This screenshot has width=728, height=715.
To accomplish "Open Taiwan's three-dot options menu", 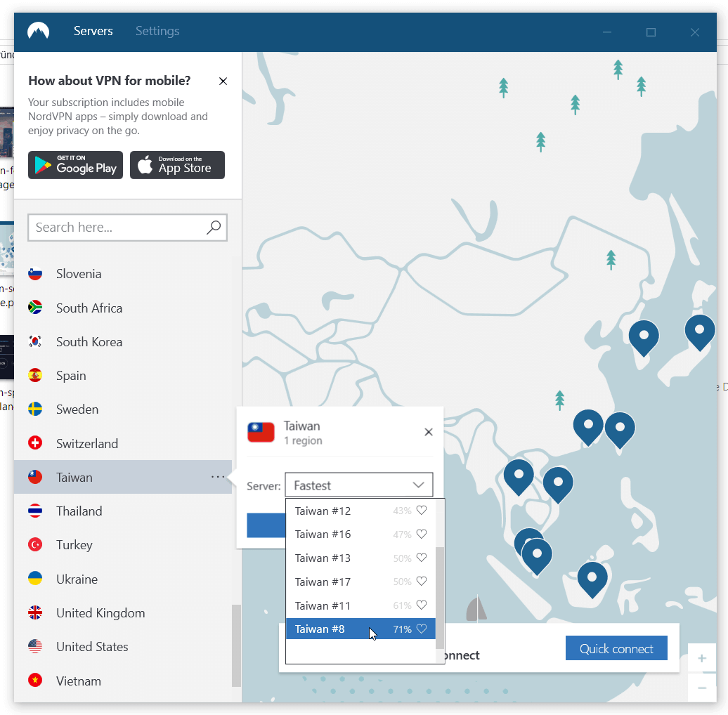I will [218, 476].
